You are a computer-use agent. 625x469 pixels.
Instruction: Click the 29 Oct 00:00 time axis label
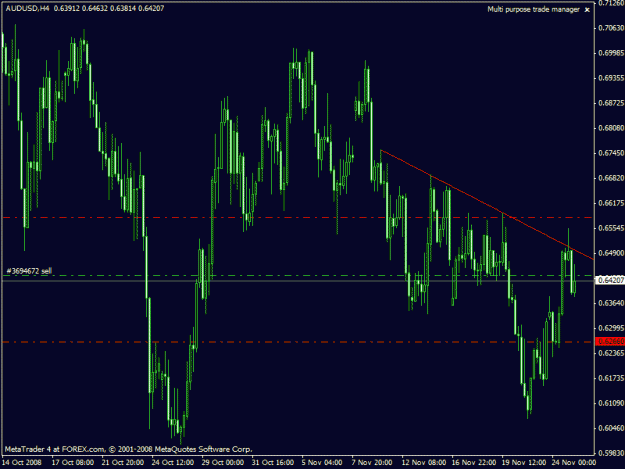point(222,462)
